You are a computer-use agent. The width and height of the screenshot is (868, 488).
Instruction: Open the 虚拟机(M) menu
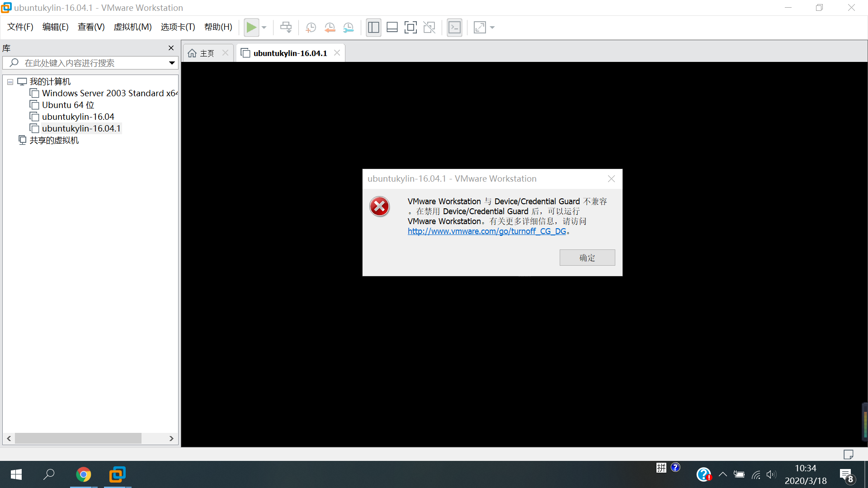click(x=132, y=27)
